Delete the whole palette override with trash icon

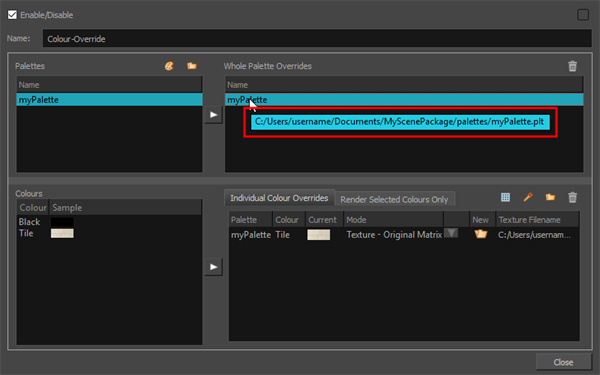click(x=572, y=66)
